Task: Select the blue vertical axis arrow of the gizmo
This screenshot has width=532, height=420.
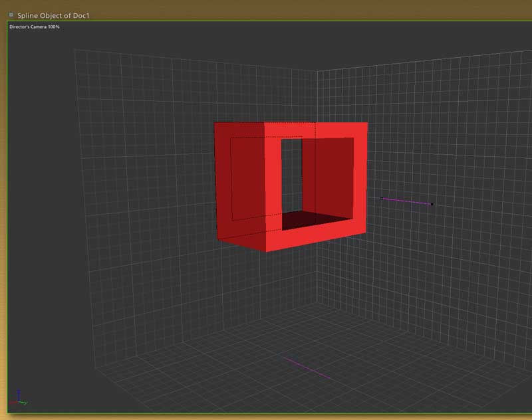Action: pos(19,395)
